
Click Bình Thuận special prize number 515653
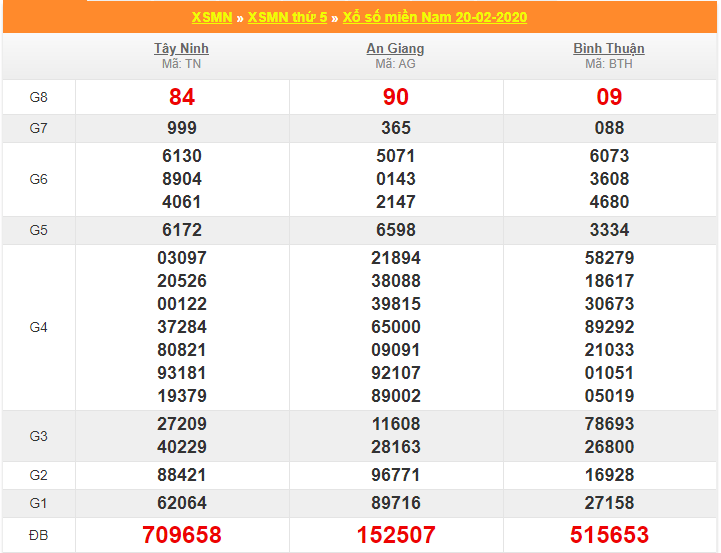(x=608, y=535)
